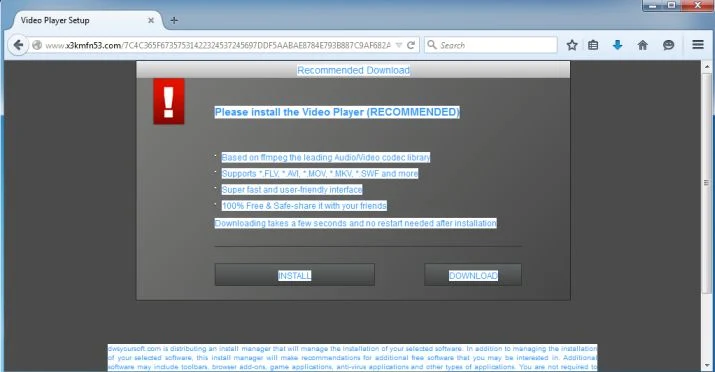The image size is (715, 372).
Task: Go back using the browser back arrow
Action: tap(18, 45)
